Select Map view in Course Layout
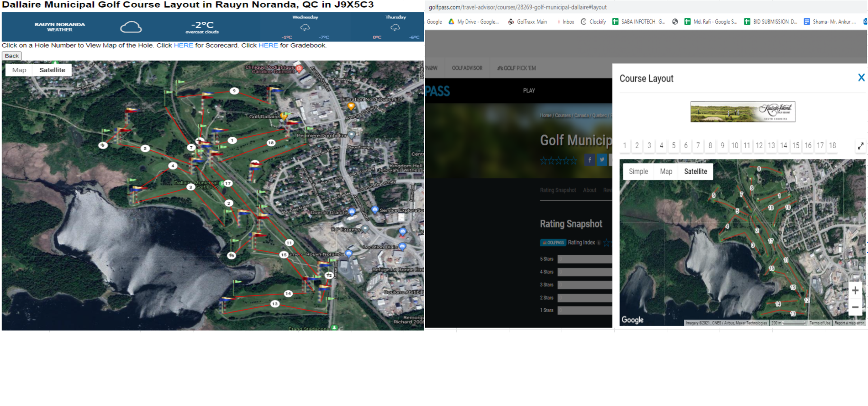 pos(666,171)
